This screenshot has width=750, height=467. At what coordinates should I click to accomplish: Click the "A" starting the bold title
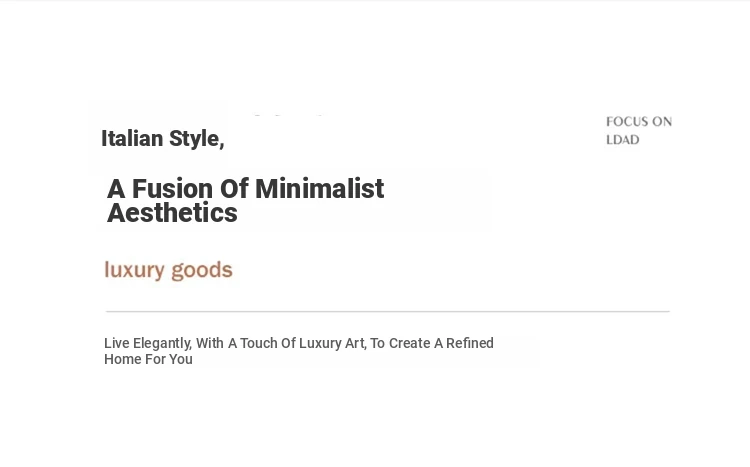click(116, 189)
